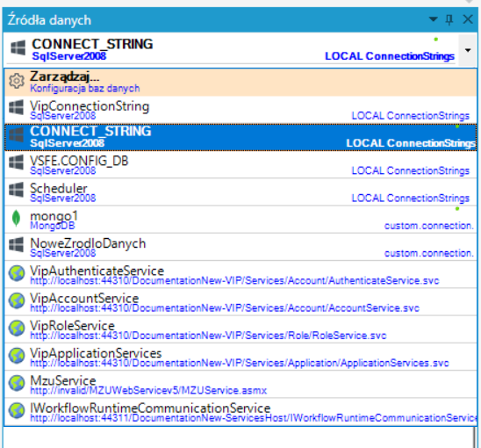Click the globe icon beside VipApplicationServices

point(17,355)
